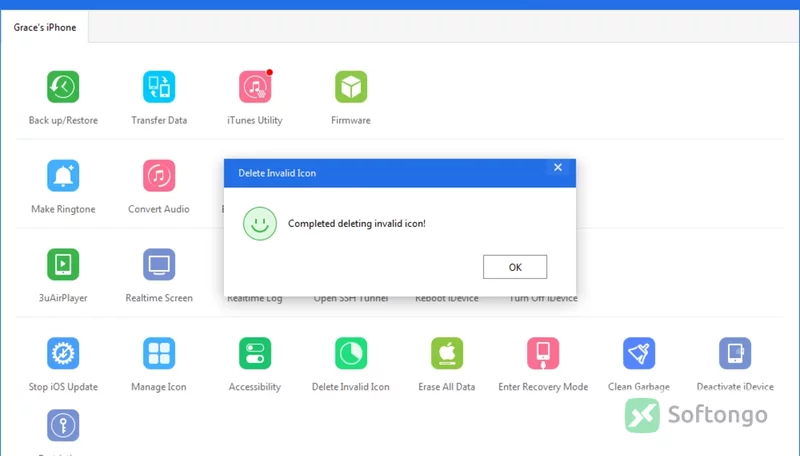Click OK in the Delete Invalid Icon dialog
The image size is (800, 456).
515,267
